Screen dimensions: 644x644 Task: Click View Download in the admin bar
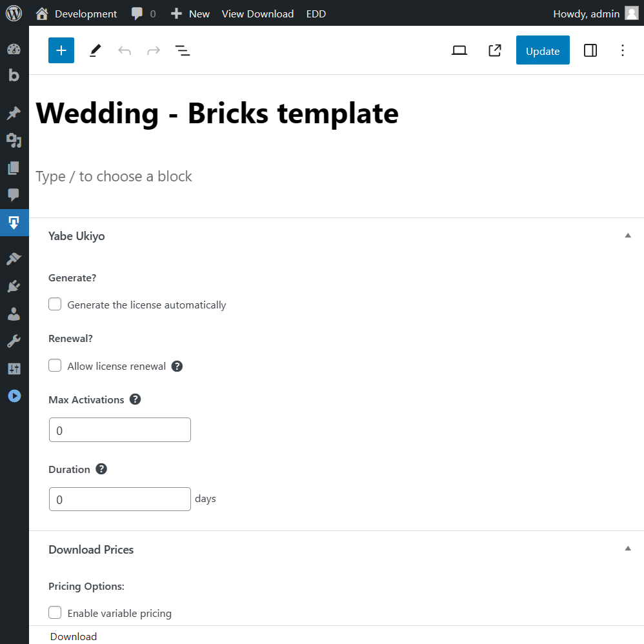pos(257,13)
